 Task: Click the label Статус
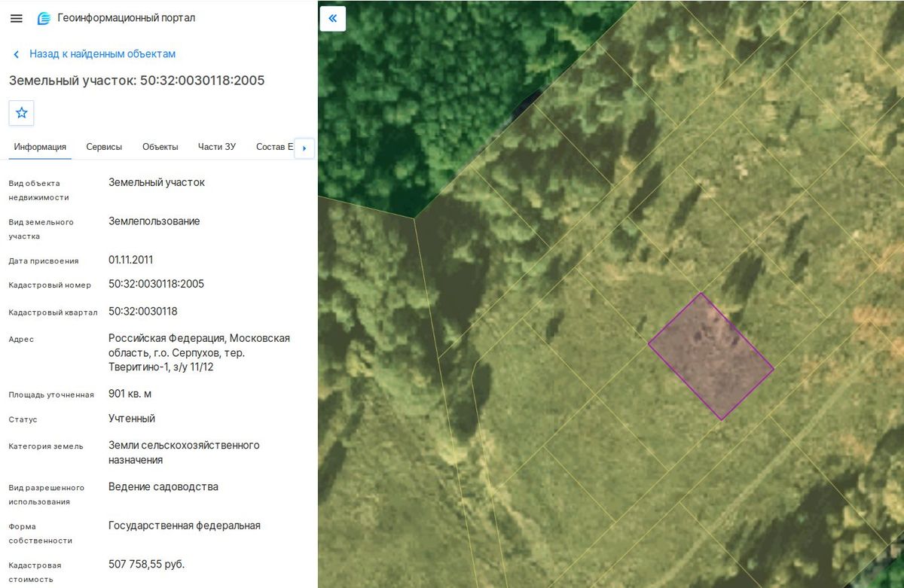point(23,419)
